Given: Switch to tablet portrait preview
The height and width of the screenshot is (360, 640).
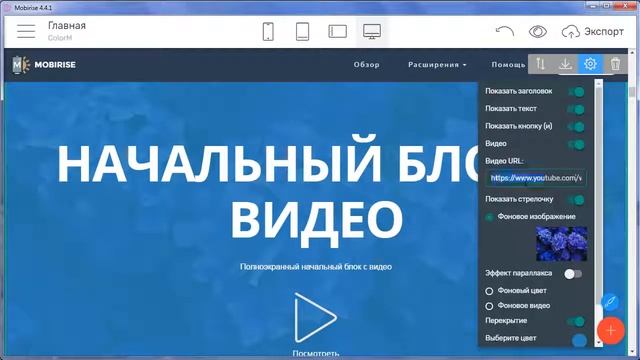Looking at the screenshot, I should tap(302, 31).
